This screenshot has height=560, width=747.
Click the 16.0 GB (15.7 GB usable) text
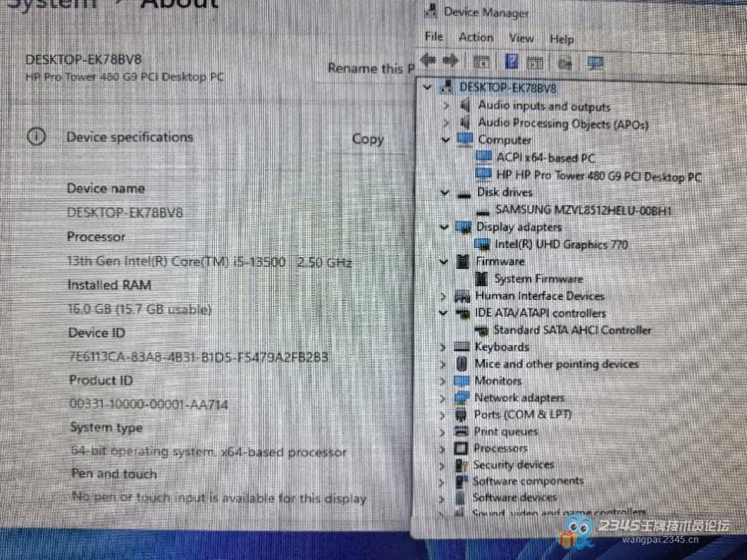(x=139, y=309)
